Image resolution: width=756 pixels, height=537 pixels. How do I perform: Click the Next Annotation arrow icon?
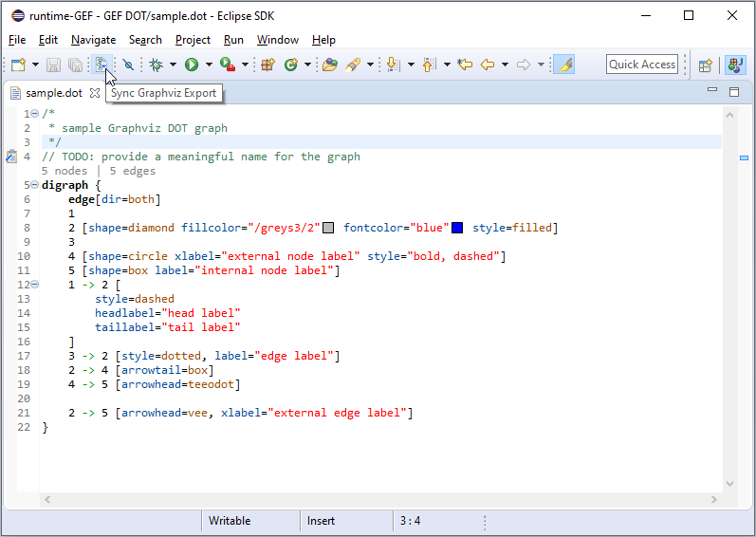pos(393,65)
